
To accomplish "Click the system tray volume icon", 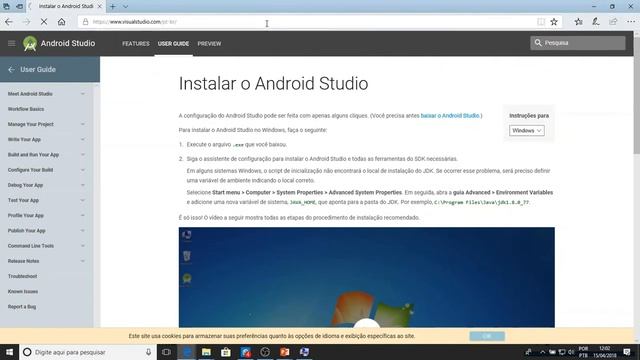I will pyautogui.click(x=571, y=352).
